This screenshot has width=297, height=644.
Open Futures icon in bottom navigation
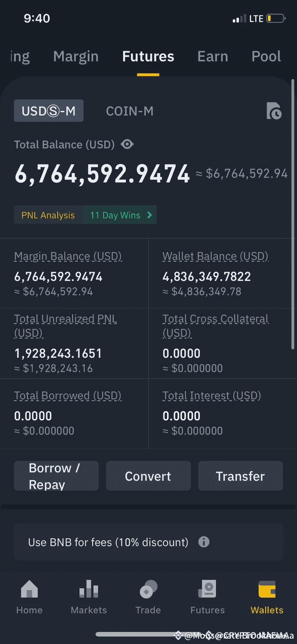207,589
